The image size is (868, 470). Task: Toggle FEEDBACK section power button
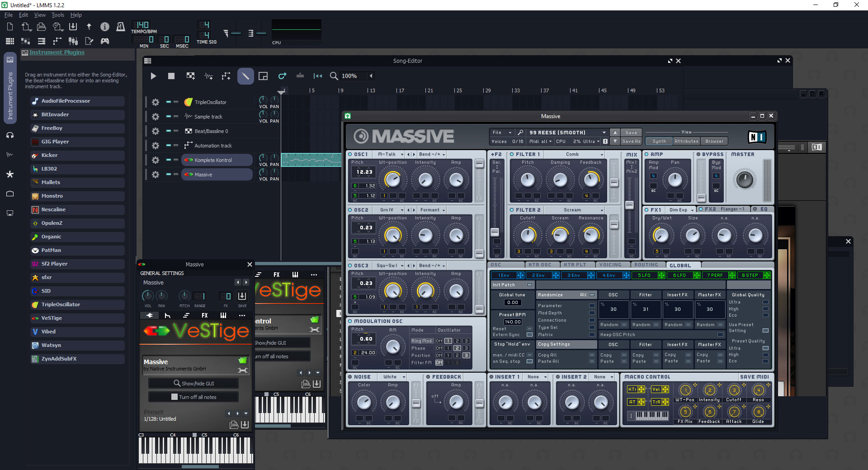point(429,377)
